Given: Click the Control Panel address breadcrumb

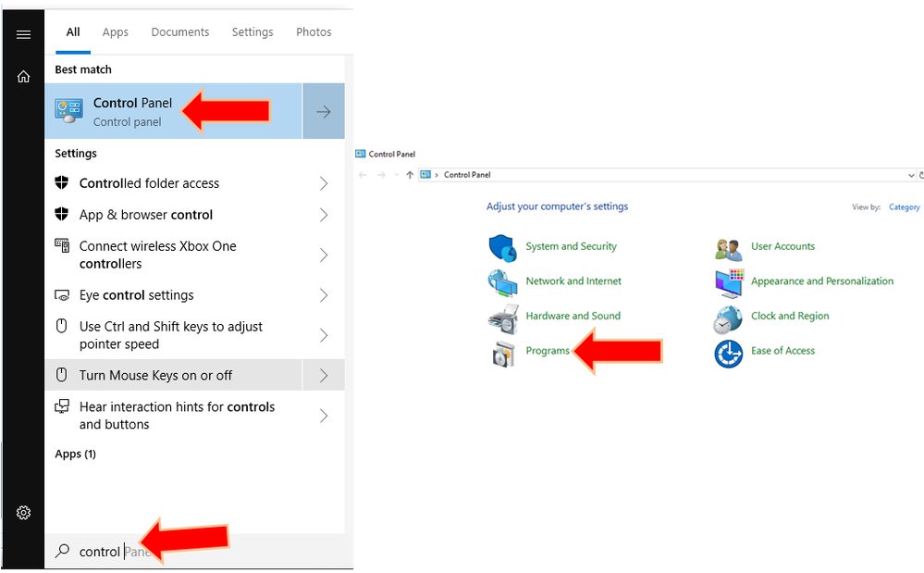Looking at the screenshot, I should click(x=467, y=175).
